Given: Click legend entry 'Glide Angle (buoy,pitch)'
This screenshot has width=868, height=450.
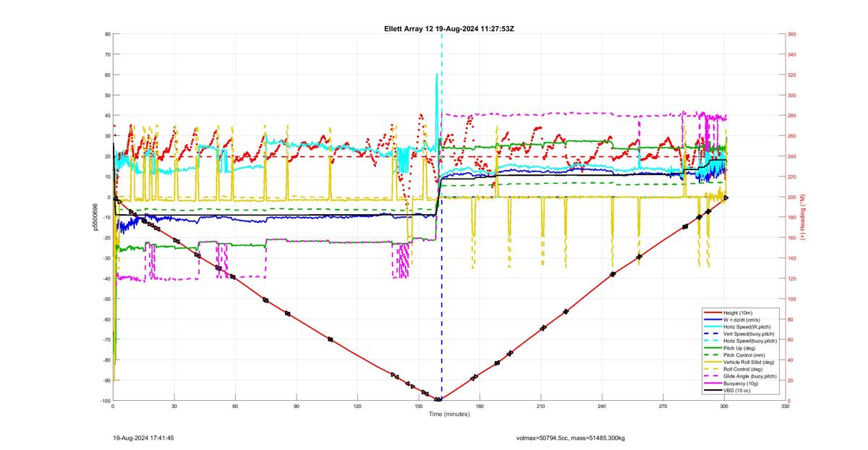Looking at the screenshot, I should tap(750, 376).
